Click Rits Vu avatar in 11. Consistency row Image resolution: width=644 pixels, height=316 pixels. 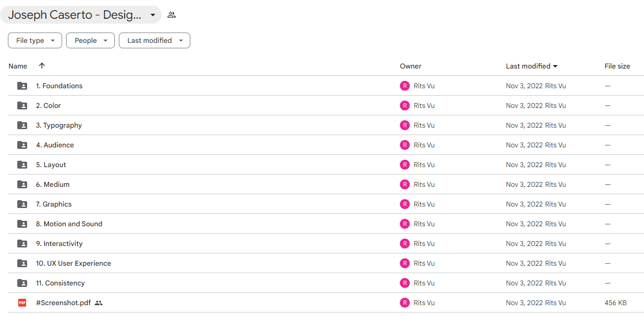click(405, 283)
